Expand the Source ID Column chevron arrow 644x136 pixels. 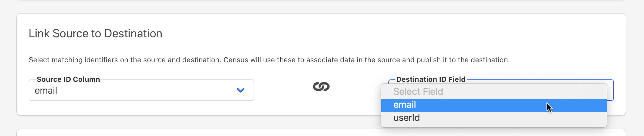tap(241, 90)
